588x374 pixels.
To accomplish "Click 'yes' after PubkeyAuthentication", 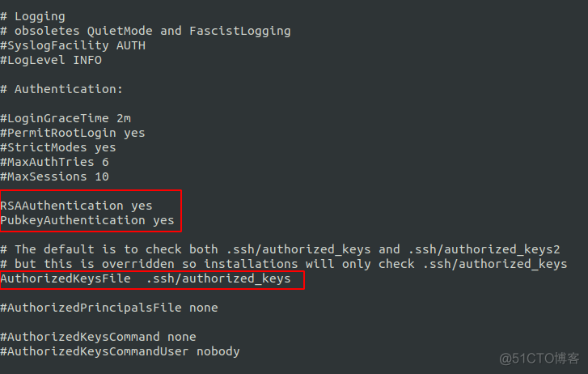I will click(163, 220).
